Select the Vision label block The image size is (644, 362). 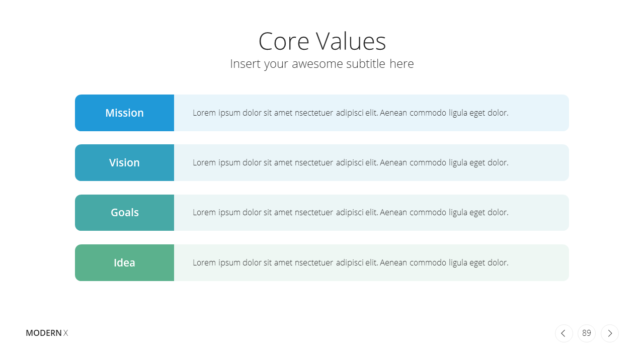(124, 162)
